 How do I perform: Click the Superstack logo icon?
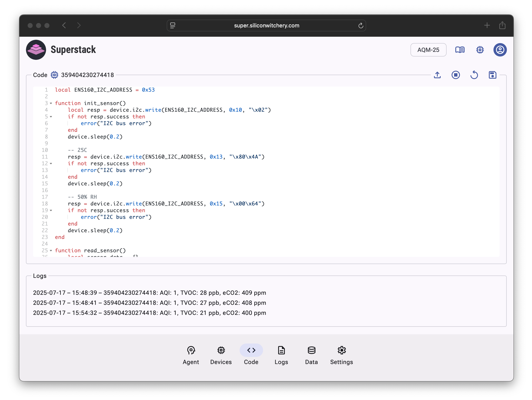(36, 50)
